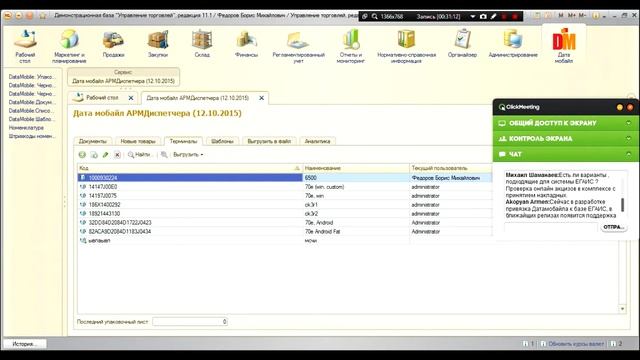Image resolution: width=640 pixels, height=360 pixels.
Task: Open the Продажи section
Action: click(x=113, y=44)
